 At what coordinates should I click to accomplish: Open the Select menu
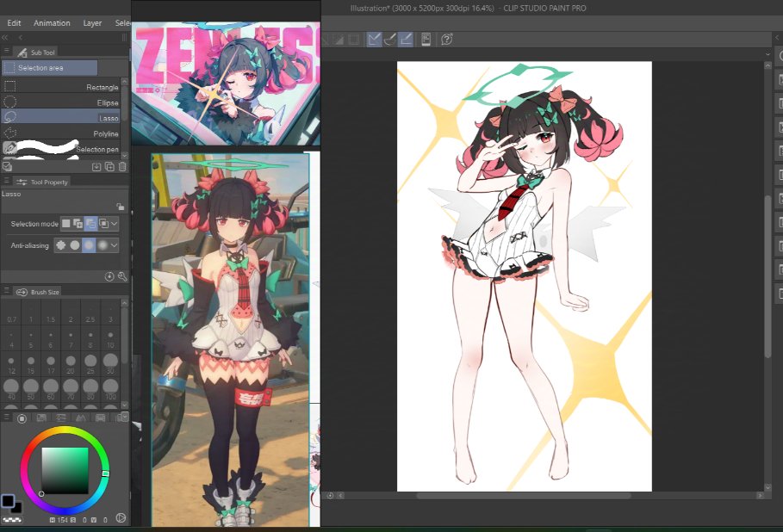pos(122,23)
